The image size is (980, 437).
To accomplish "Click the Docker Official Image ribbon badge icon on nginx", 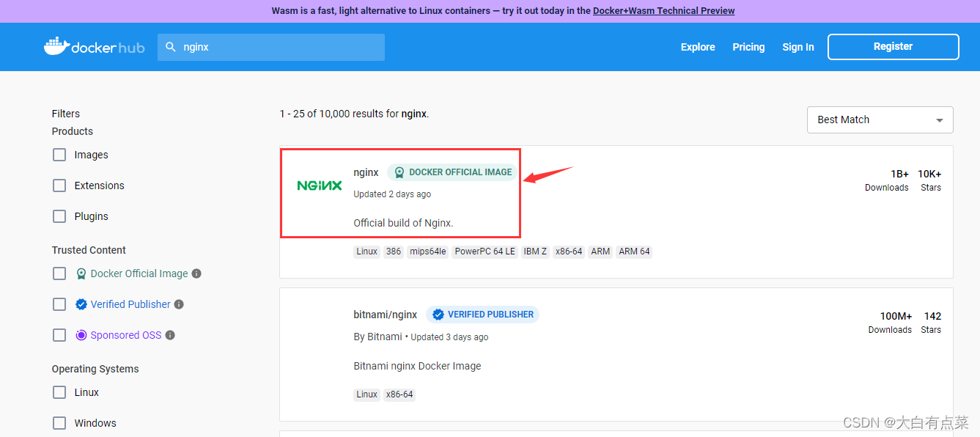I will click(399, 172).
